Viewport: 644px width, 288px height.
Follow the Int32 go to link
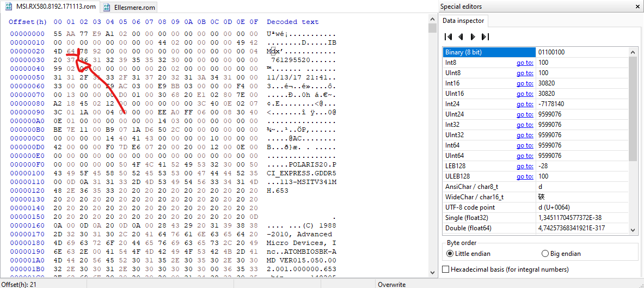coord(524,125)
